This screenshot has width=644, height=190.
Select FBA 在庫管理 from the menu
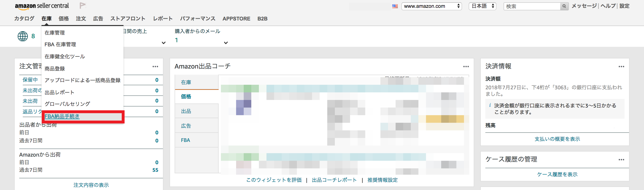[x=60, y=44]
